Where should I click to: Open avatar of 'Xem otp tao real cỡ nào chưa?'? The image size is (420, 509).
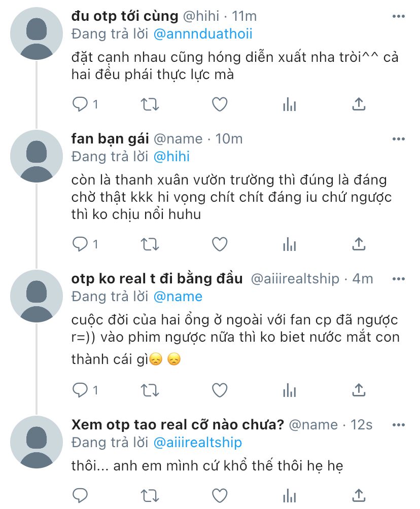37,442
